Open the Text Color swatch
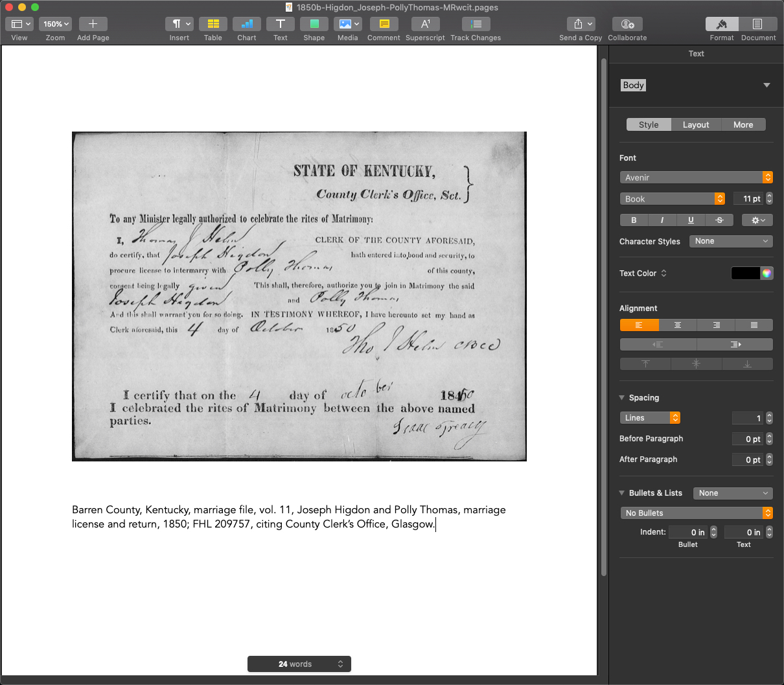 745,273
